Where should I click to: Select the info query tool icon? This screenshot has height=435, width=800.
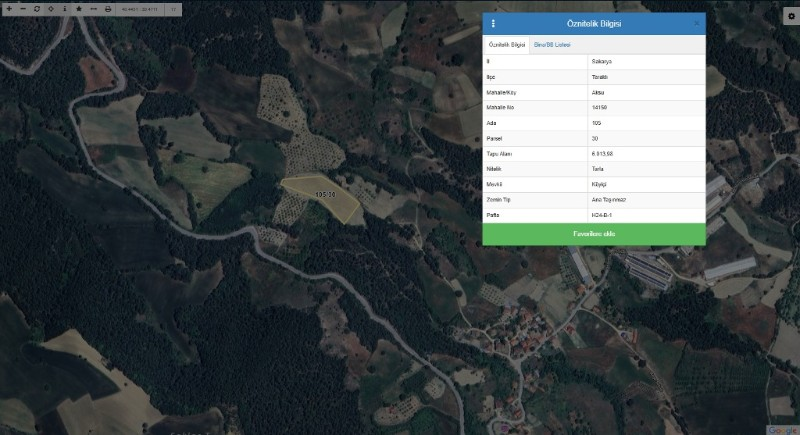(65, 8)
